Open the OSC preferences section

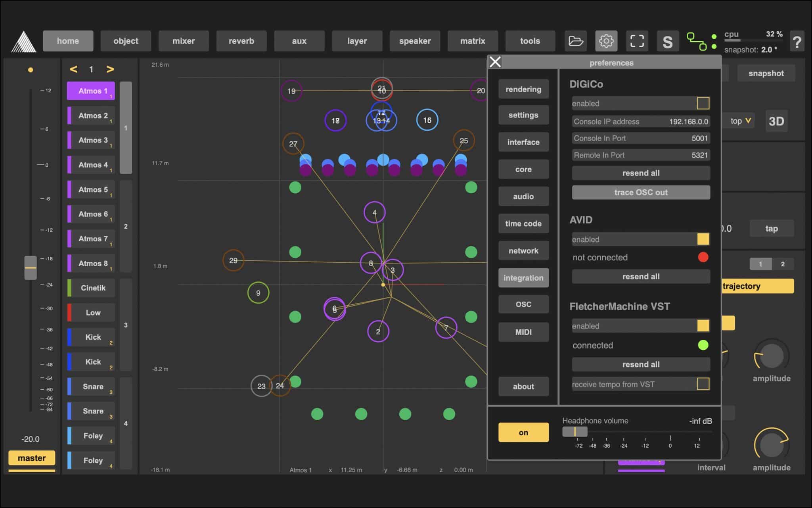coord(523,304)
